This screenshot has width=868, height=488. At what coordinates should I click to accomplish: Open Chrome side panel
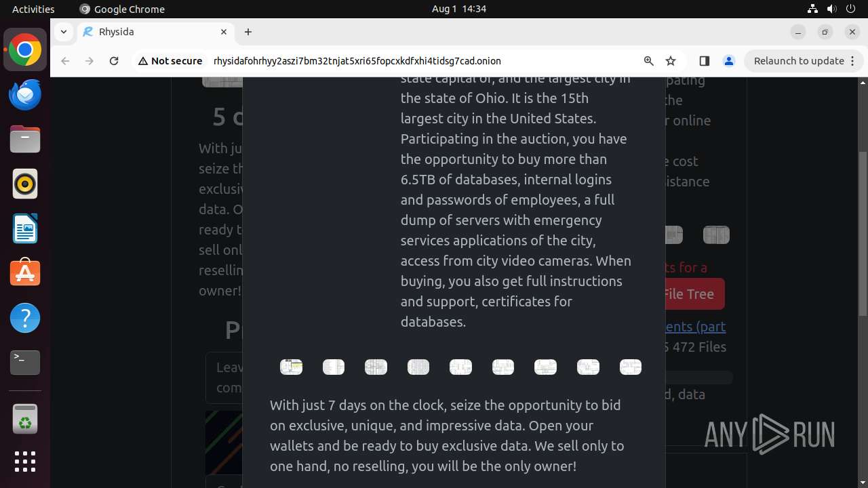[704, 61]
